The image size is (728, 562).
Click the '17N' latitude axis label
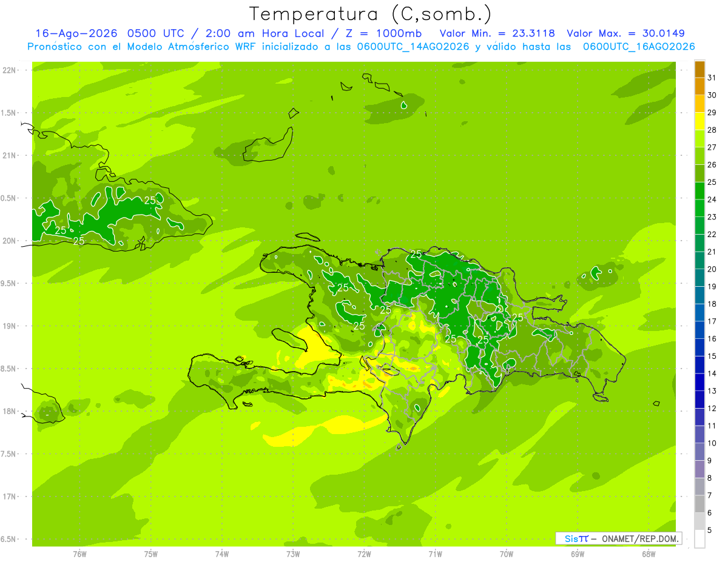pyautogui.click(x=10, y=497)
